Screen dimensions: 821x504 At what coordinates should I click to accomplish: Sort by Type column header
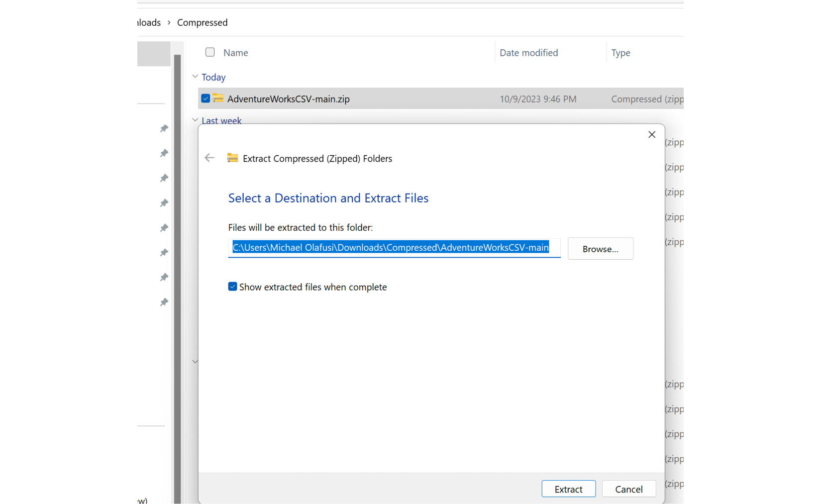(620, 53)
